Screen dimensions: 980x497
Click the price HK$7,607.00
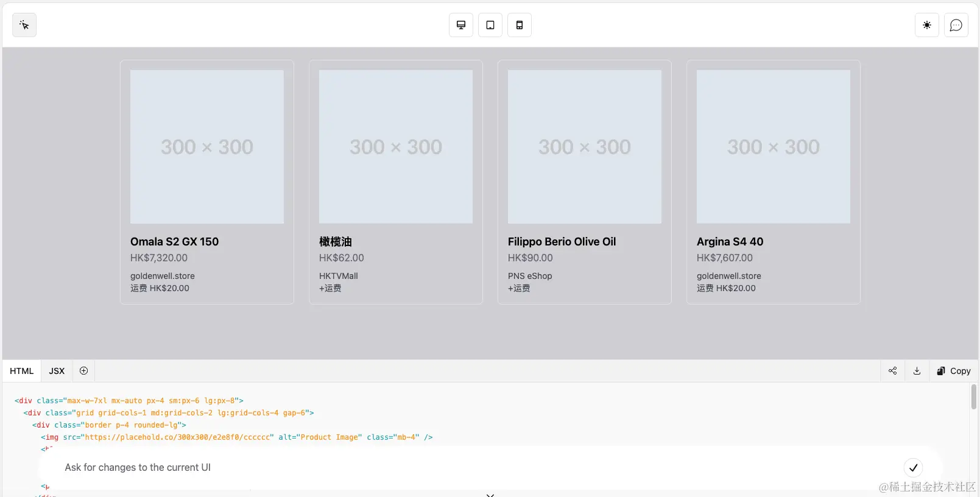point(725,258)
